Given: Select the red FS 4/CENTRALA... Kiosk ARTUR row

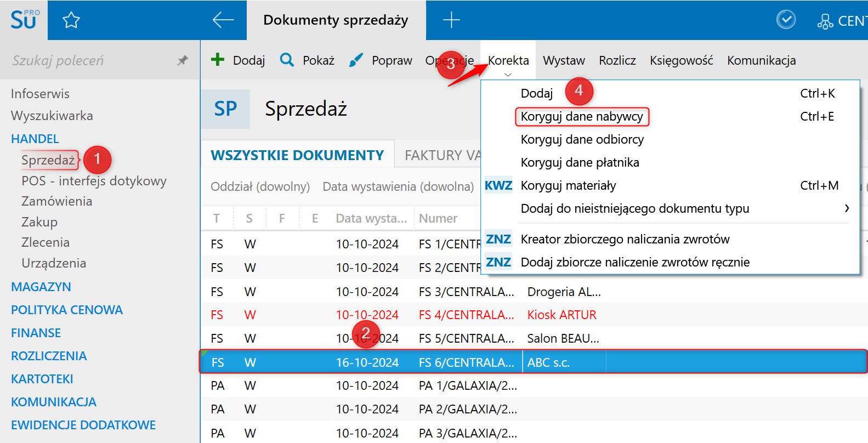Looking at the screenshot, I should pyautogui.click(x=534, y=315).
